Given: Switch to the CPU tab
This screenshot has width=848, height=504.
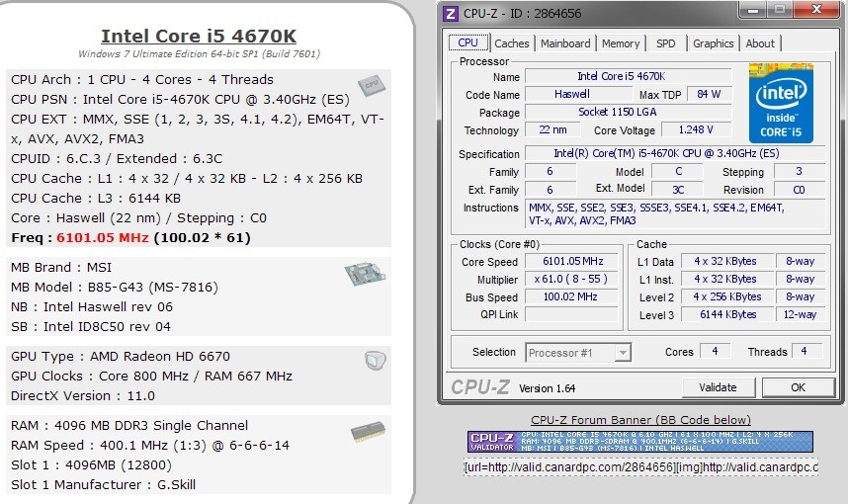Looking at the screenshot, I should point(468,43).
